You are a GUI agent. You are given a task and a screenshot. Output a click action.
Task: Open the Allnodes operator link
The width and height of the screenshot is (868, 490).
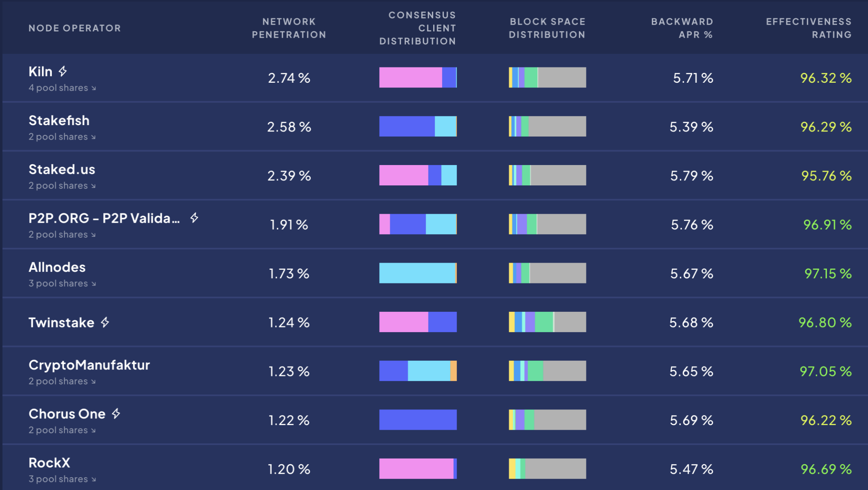point(57,267)
